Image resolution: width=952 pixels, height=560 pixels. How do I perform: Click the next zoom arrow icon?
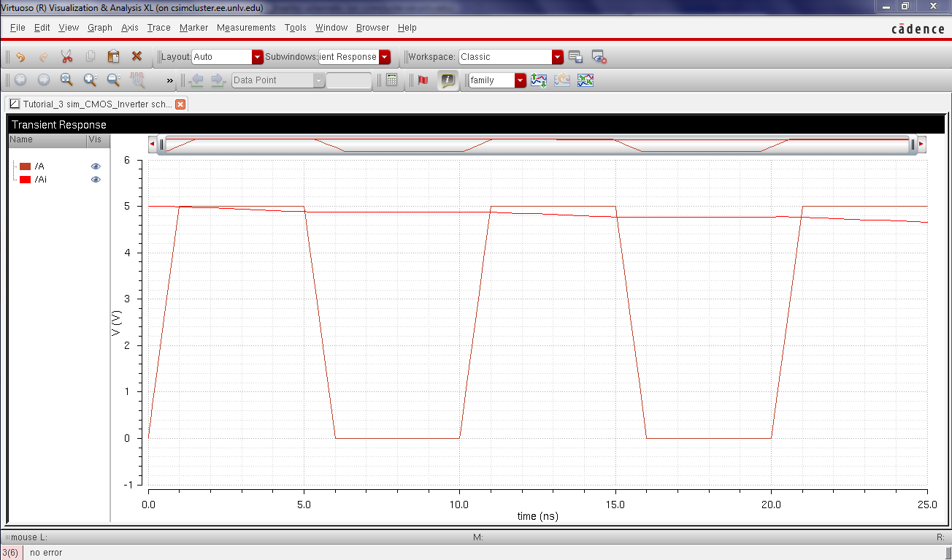[x=44, y=80]
